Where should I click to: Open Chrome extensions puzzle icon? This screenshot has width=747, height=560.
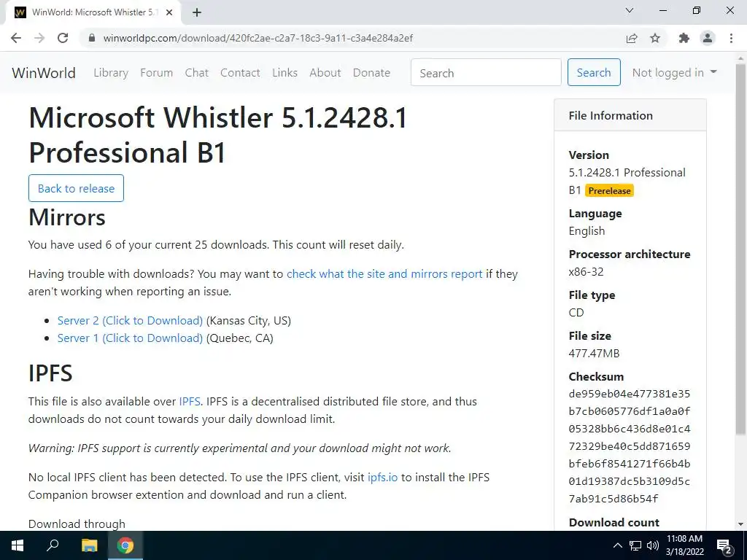click(x=684, y=38)
